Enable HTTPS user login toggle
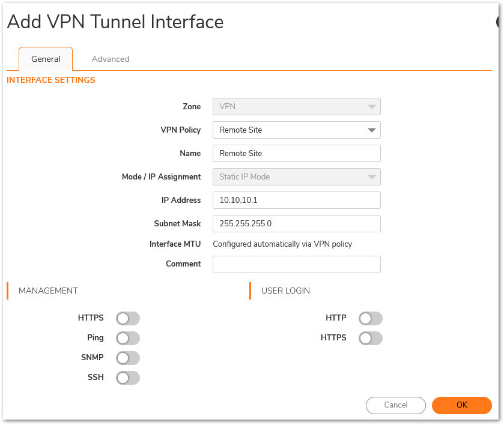The width and height of the screenshot is (504, 425). tap(371, 339)
